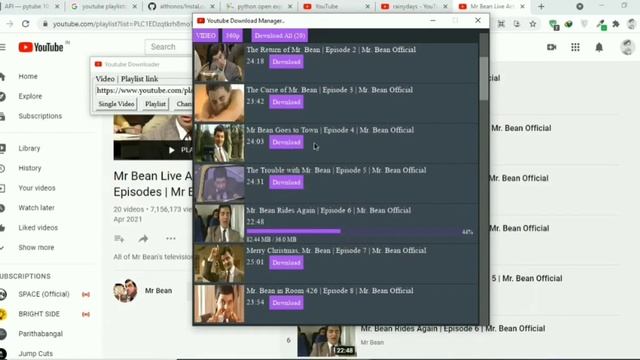Download The Trouble with Mr. Bean Episode 5
The image size is (640, 360).
pyautogui.click(x=286, y=182)
